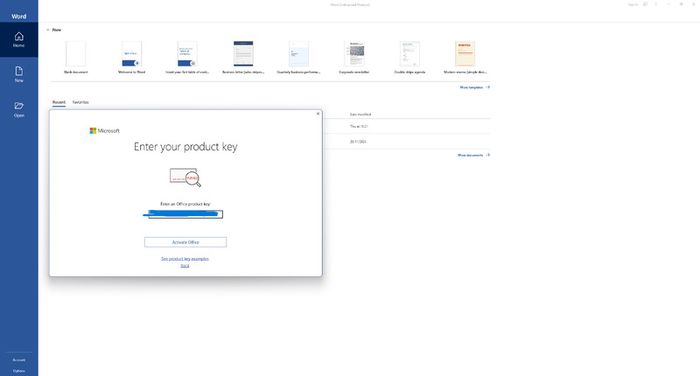700x376 pixels.
Task: Open the Home page in Word sidebar
Action: [19, 40]
